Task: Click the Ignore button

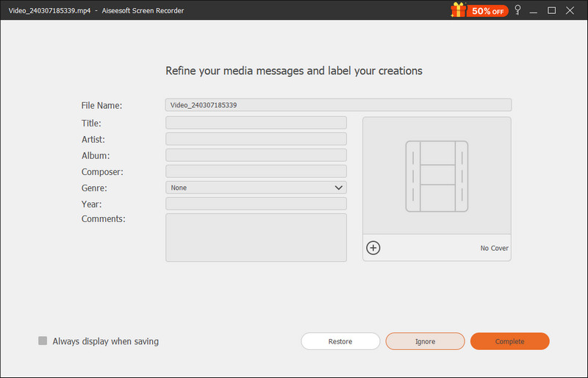Action: point(426,341)
